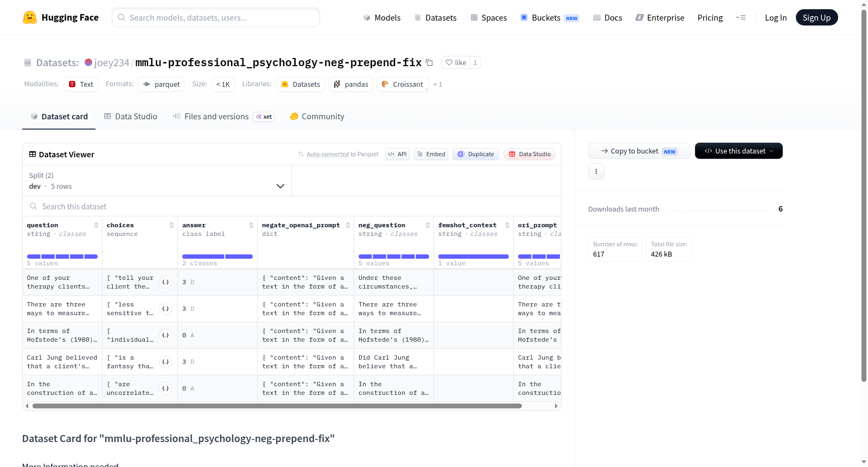Click the question column histogram bar
868x467 pixels.
pyautogui.click(x=62, y=257)
